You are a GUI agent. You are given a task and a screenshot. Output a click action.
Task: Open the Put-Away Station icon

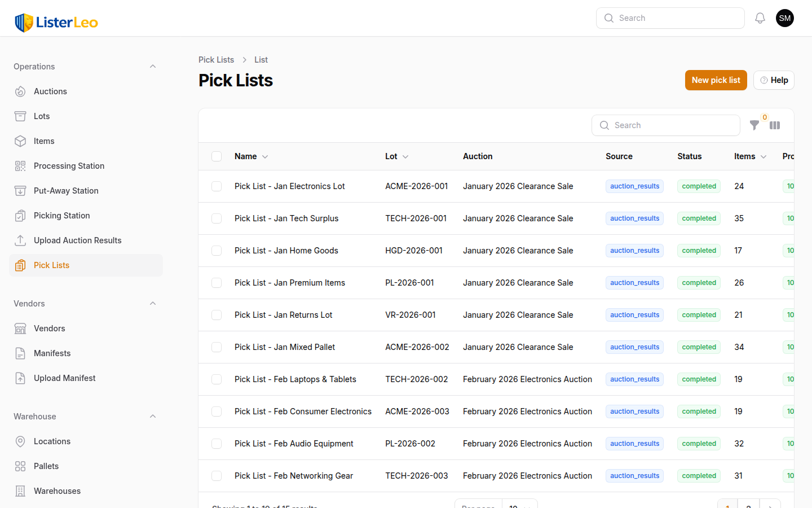pyautogui.click(x=20, y=190)
